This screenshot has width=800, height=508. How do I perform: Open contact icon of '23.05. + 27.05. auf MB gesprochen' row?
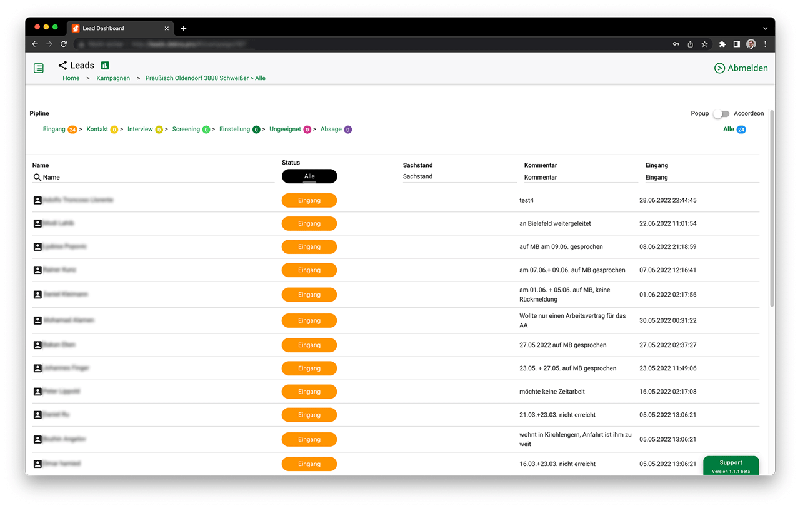tap(38, 368)
